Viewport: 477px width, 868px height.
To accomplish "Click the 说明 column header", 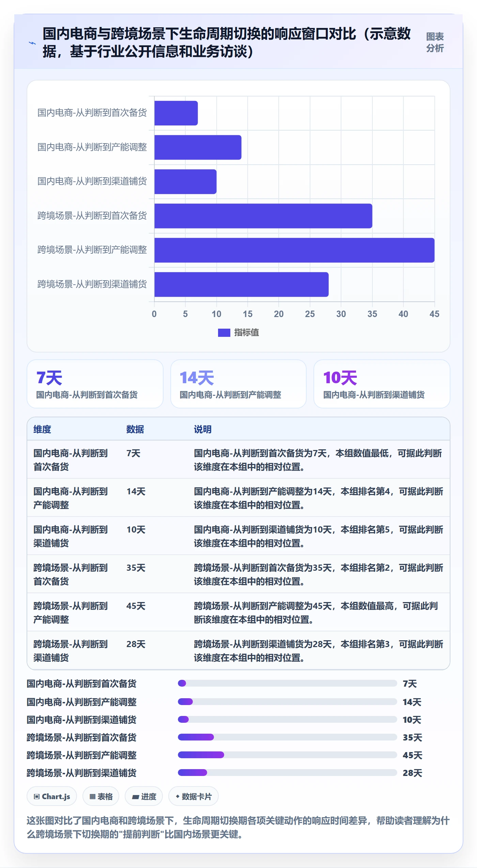I will click(203, 429).
